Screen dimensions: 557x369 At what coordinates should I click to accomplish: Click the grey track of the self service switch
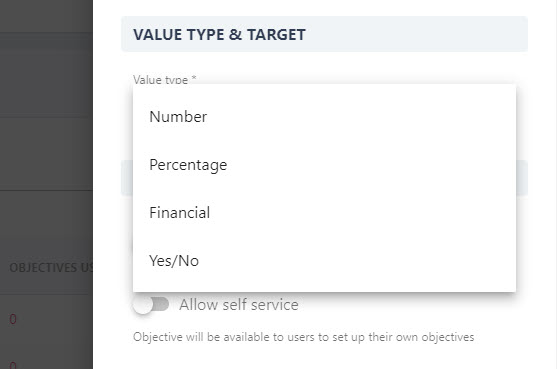coord(161,304)
